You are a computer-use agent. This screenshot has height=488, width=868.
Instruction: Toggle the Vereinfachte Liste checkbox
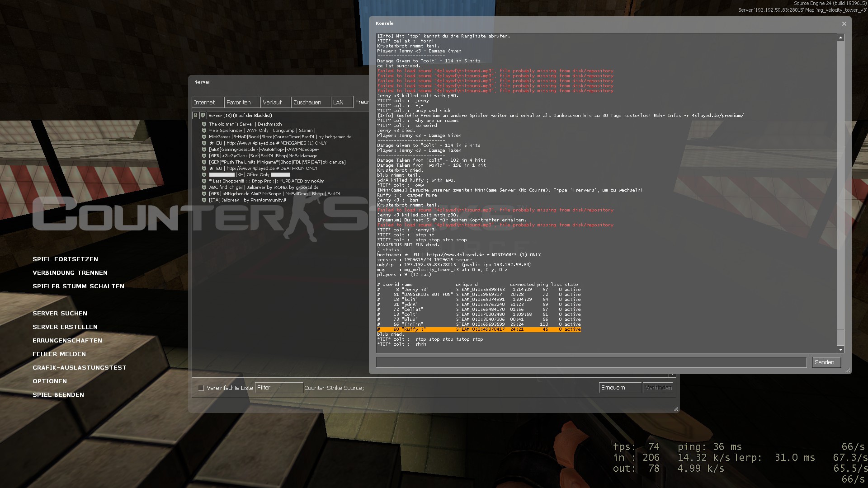coord(201,388)
